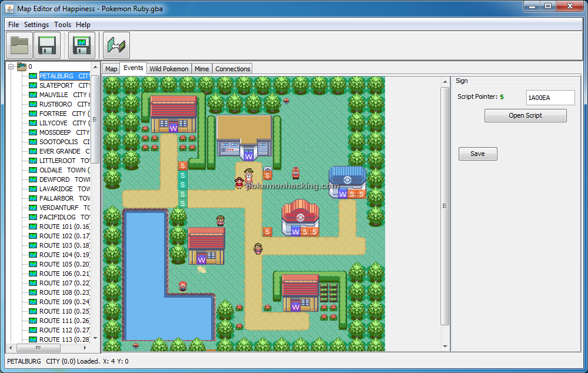Select DEWFORD TOWN in the map tree
588x373 pixels.
64,179
